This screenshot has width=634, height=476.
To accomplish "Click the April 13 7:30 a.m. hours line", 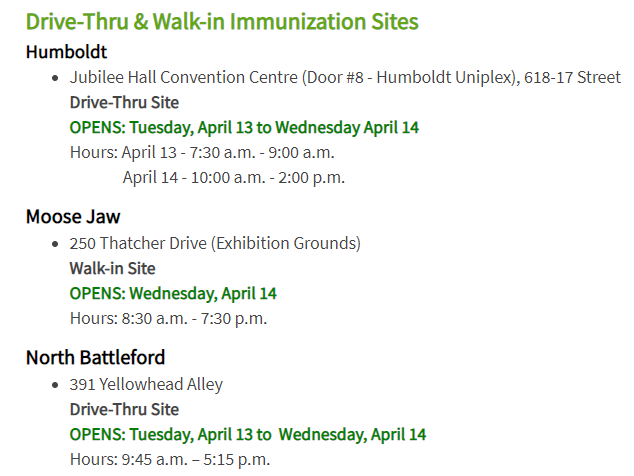I will pos(202,152).
